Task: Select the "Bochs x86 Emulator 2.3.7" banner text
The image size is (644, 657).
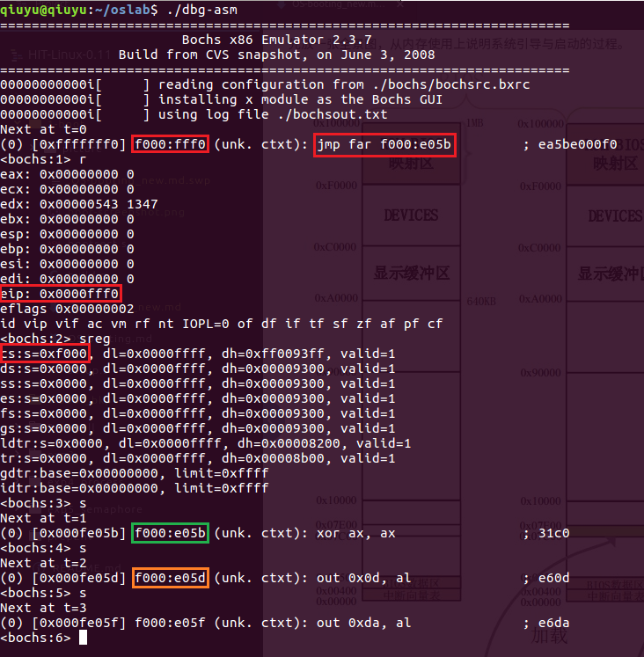Action: [x=276, y=40]
